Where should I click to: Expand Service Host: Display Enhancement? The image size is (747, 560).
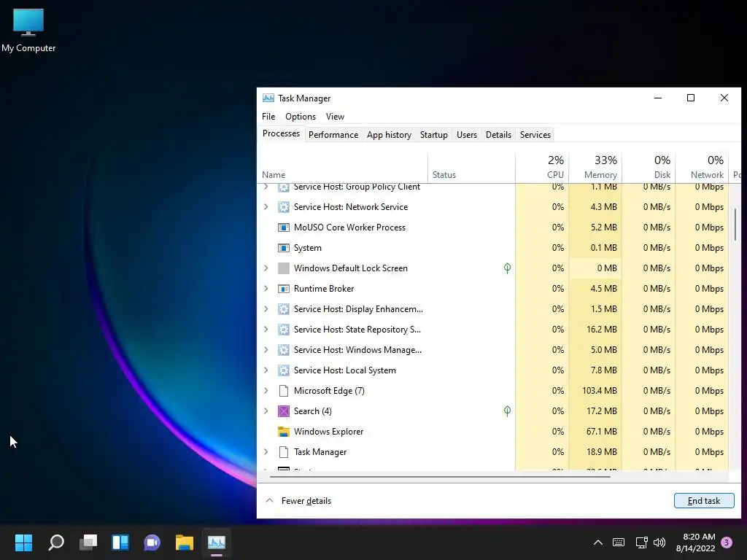point(266,309)
